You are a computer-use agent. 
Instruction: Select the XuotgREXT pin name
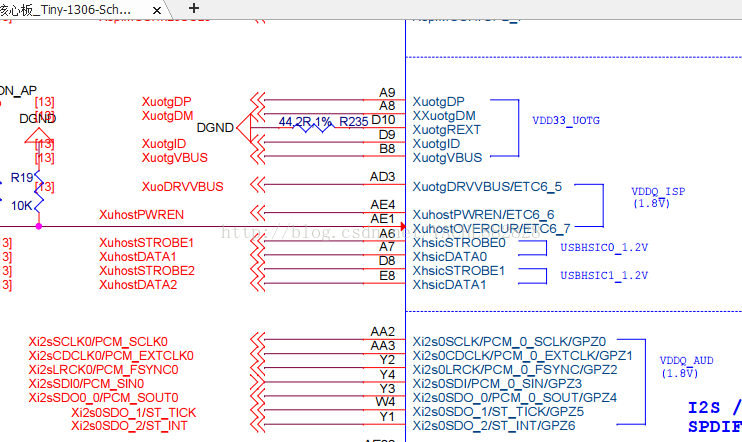pyautogui.click(x=446, y=130)
